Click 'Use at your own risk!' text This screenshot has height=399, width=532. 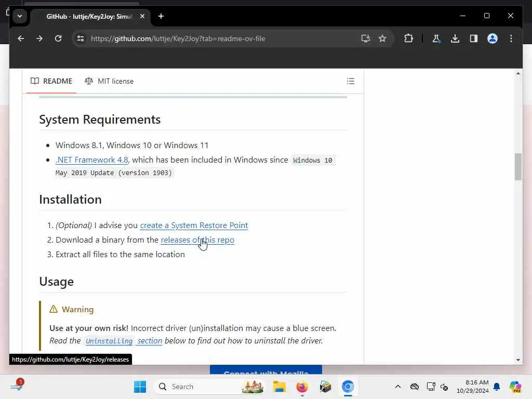[x=89, y=328]
